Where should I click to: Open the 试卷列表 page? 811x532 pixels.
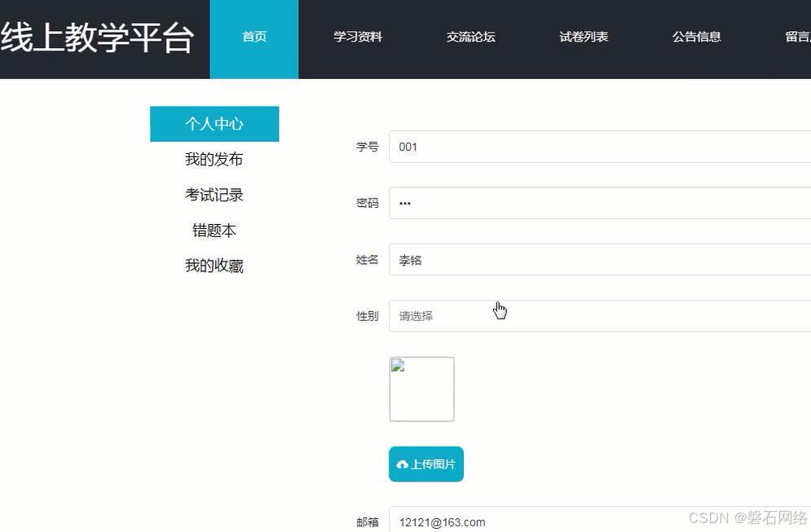click(584, 37)
